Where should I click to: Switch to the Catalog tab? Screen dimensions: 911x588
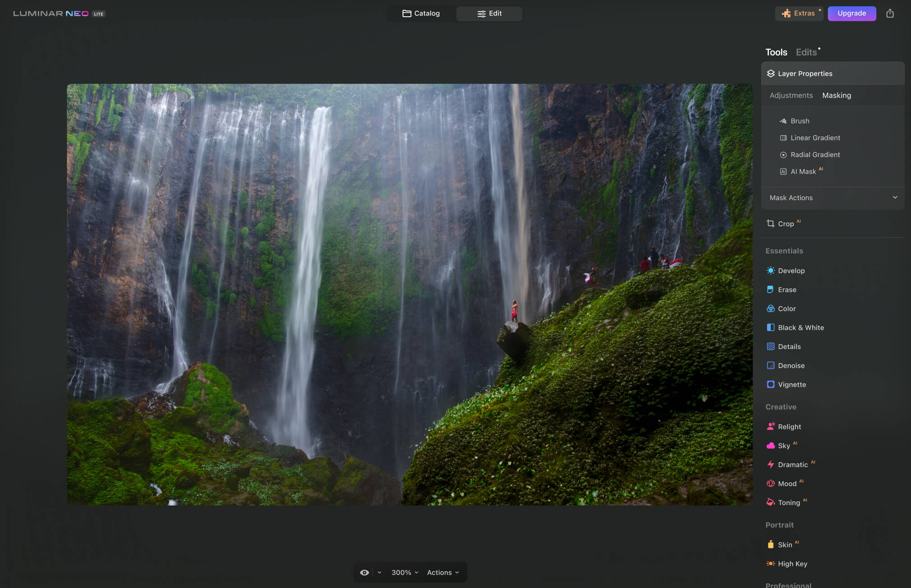[x=421, y=14]
